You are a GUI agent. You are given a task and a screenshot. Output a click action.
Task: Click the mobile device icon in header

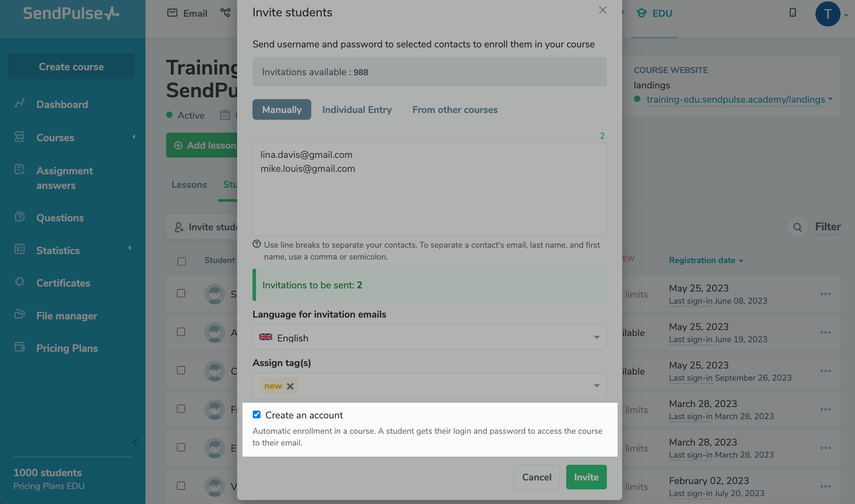[x=792, y=13]
